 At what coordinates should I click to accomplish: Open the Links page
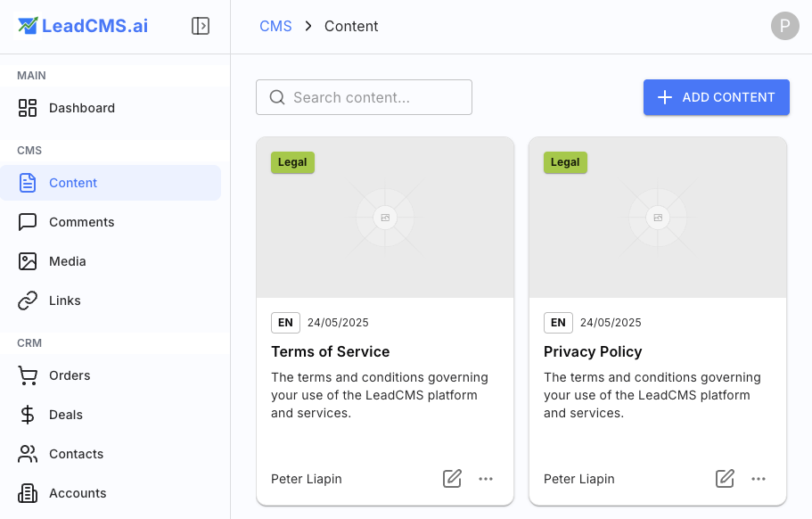[x=64, y=301]
